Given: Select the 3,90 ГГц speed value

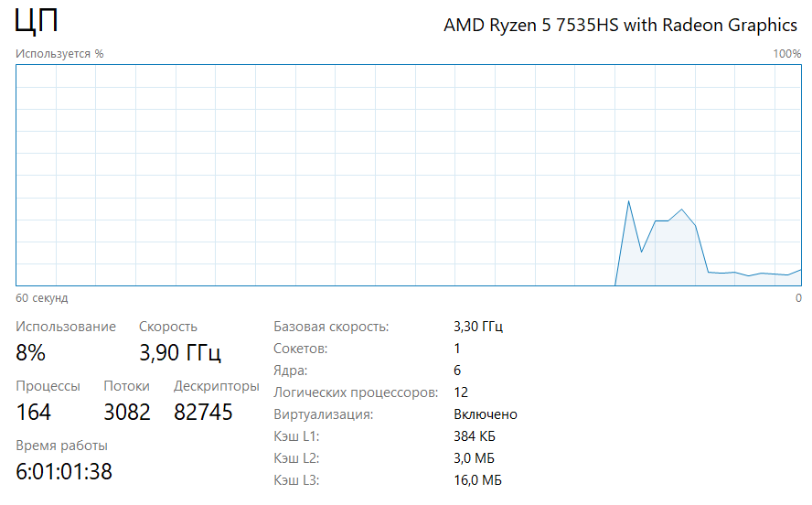Looking at the screenshot, I should click(180, 353).
